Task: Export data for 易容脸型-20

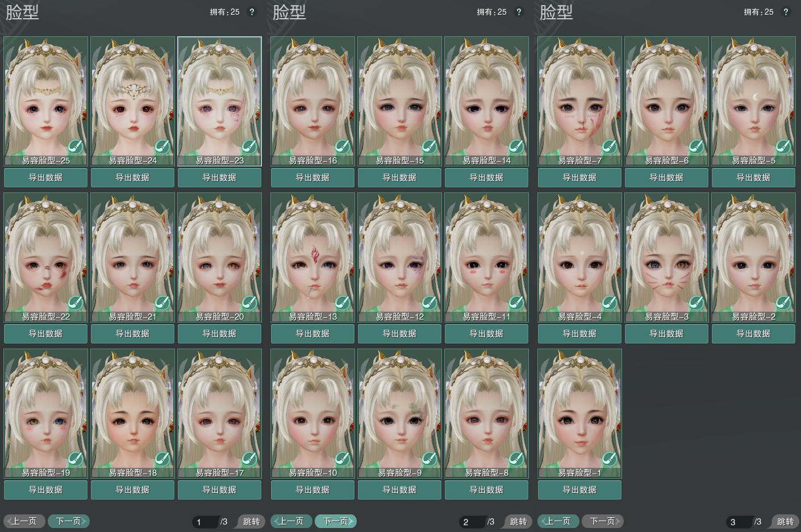Action: 220,334
